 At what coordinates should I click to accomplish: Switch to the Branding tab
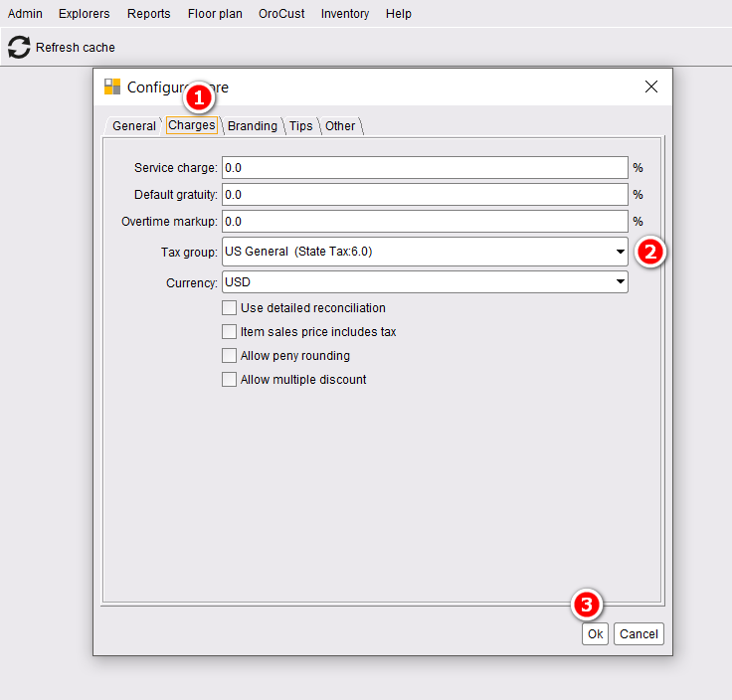[253, 126]
